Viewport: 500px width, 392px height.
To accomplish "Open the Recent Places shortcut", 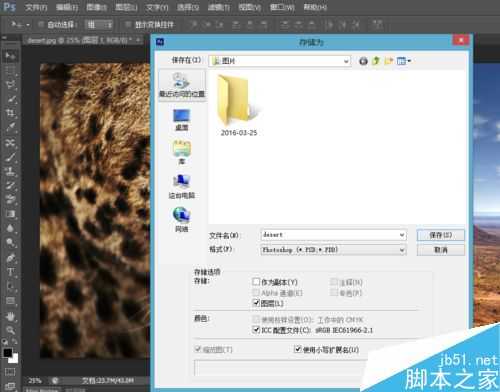I will 182,85.
